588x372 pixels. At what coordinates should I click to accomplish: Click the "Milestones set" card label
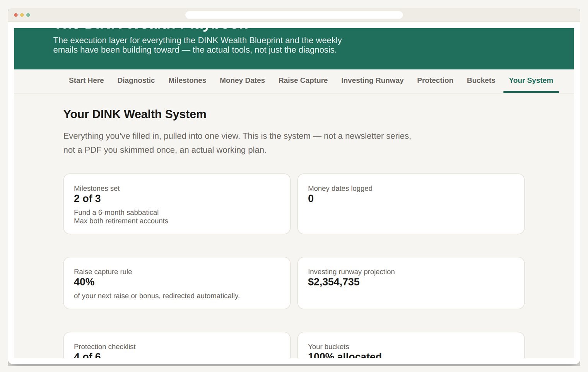[x=97, y=188]
